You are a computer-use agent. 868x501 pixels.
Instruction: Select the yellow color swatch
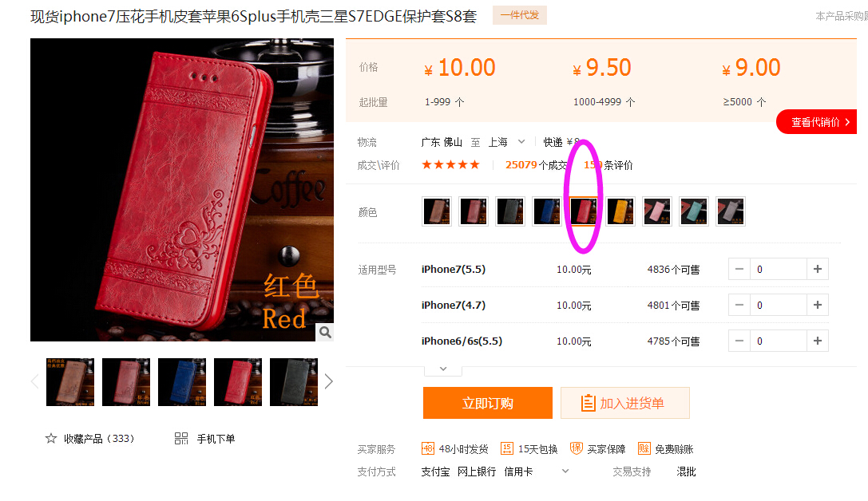click(620, 211)
